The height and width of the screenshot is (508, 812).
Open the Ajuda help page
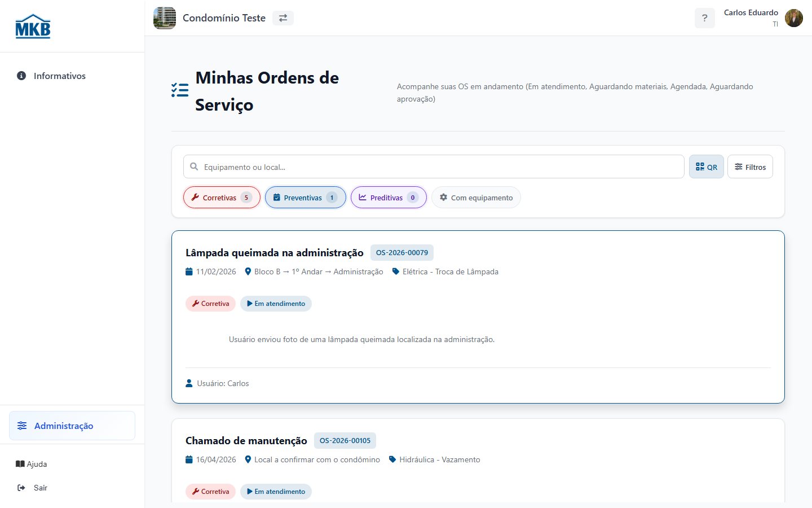(x=32, y=464)
